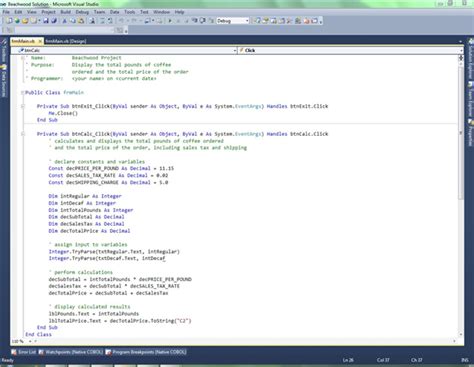Click the Error List panel icon
The image size is (474, 367).
pyautogui.click(x=14, y=352)
